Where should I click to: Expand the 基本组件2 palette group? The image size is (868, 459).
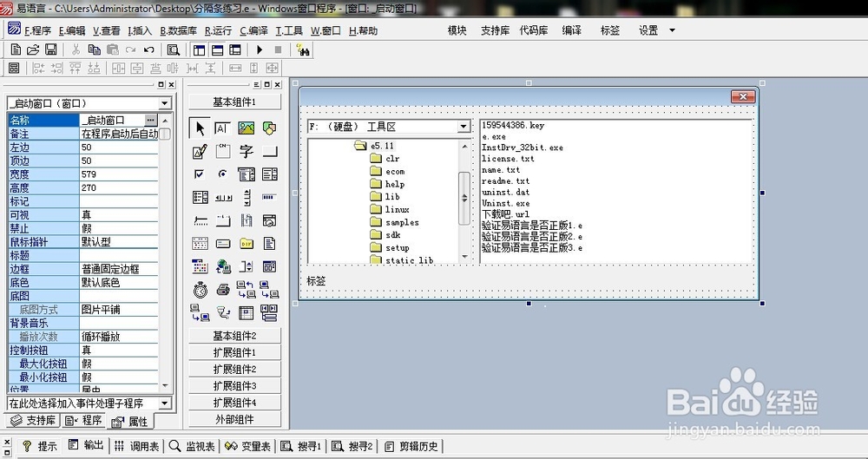[234, 336]
